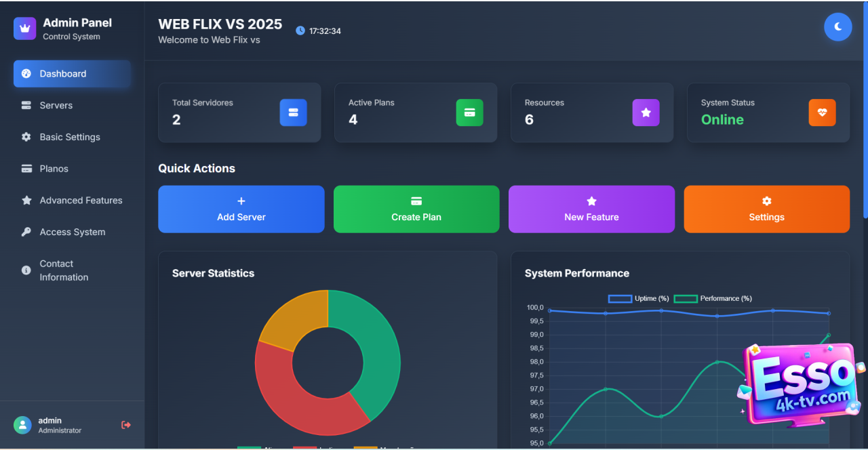Viewport: 868px width, 450px height.
Task: Click the purple Resources star icon
Action: (646, 112)
